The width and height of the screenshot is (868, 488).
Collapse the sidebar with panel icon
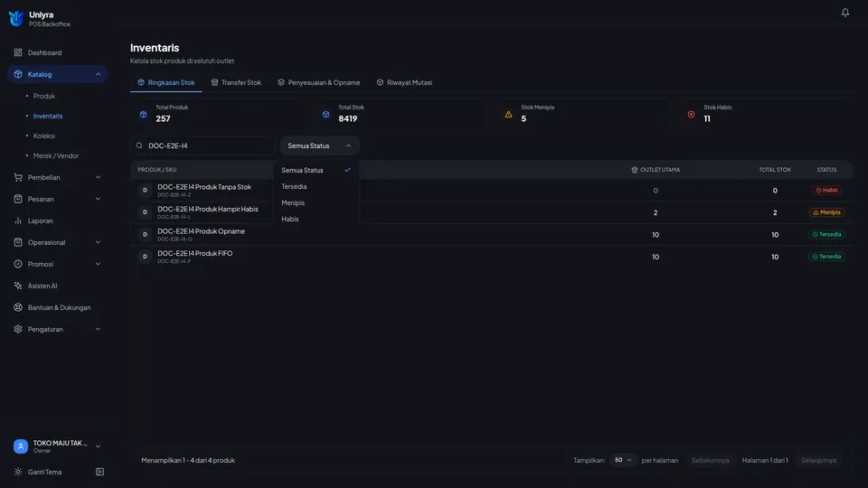[x=99, y=472]
